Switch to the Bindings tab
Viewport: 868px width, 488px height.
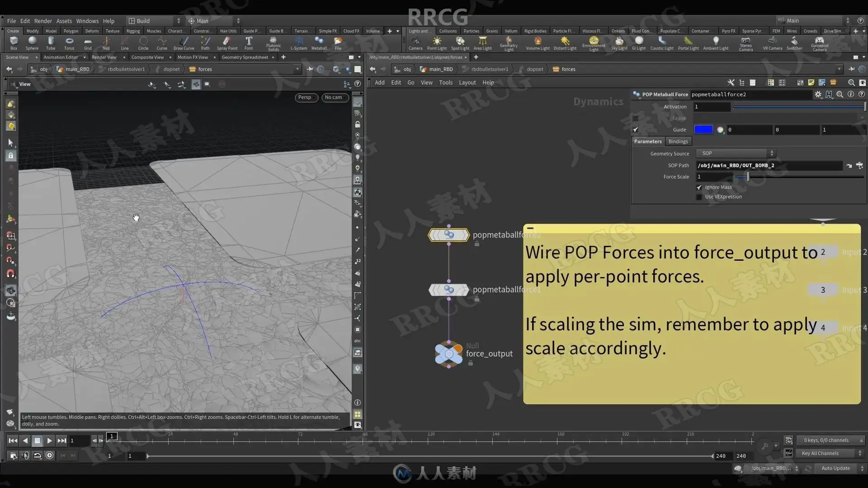pyautogui.click(x=678, y=141)
